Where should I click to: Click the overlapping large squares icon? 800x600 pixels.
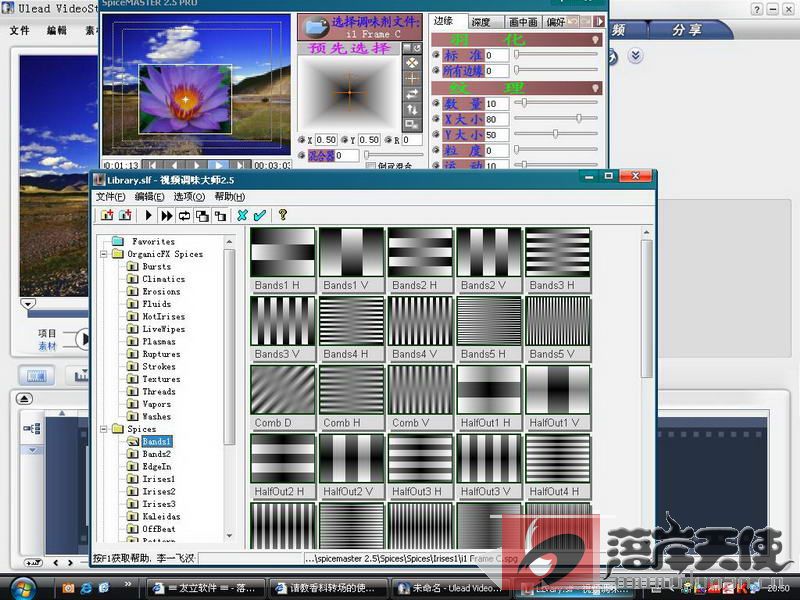click(x=203, y=216)
